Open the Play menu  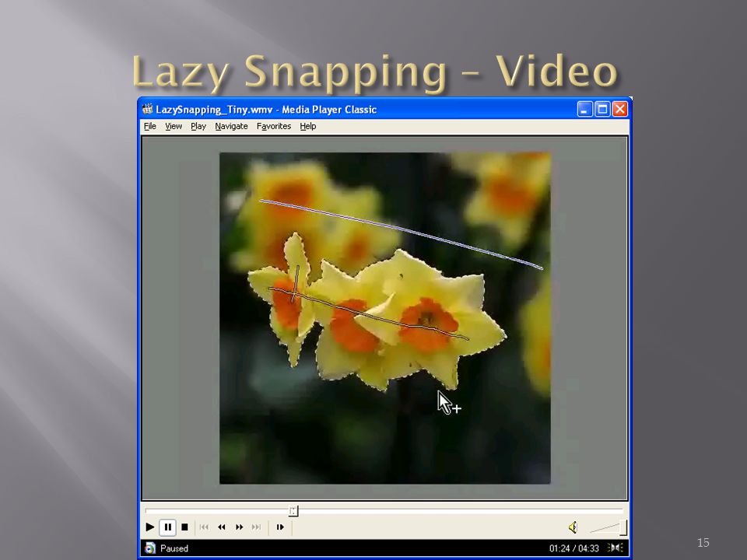198,126
